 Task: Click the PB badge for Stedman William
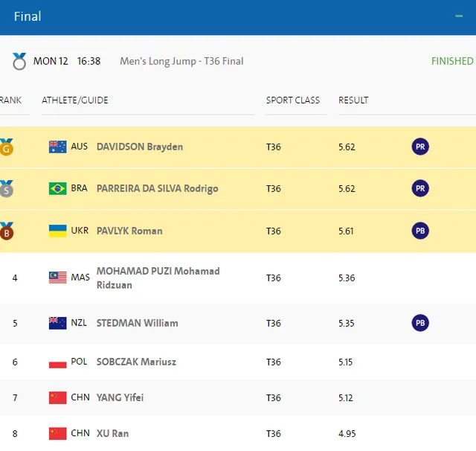[420, 323]
